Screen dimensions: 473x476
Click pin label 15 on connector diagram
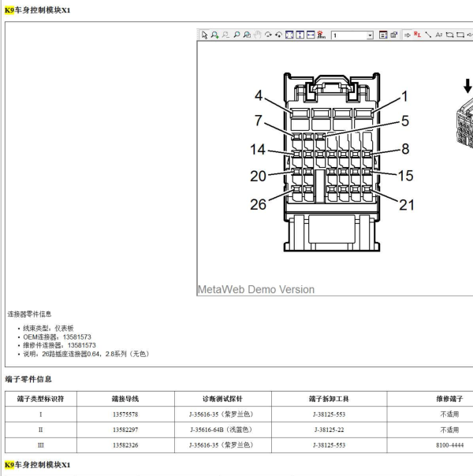pyautogui.click(x=406, y=176)
